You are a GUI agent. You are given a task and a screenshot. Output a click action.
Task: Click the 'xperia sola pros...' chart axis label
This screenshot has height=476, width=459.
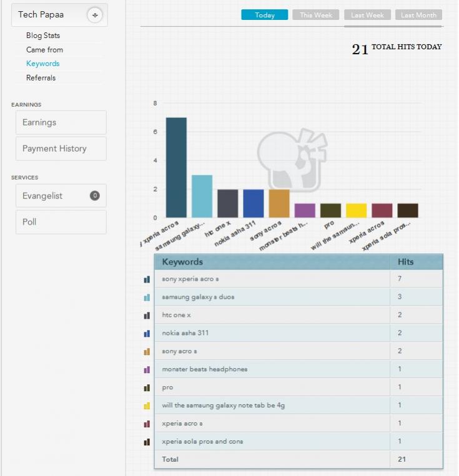point(387,236)
